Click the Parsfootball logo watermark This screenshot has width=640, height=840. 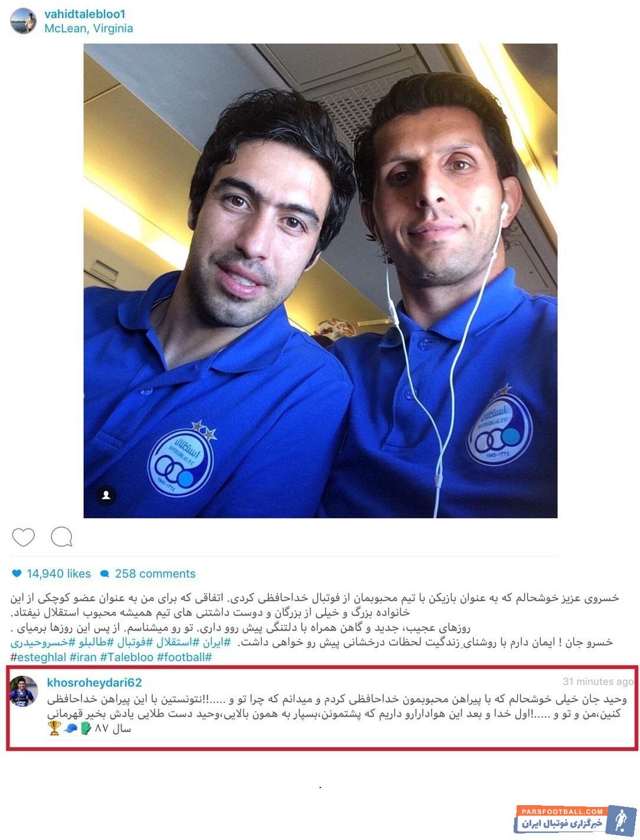click(575, 819)
